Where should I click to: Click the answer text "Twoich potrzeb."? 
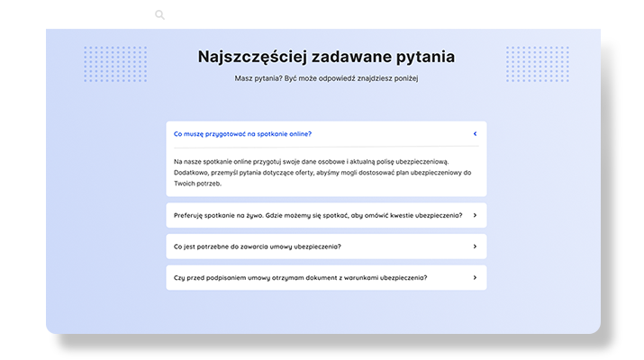point(197,184)
